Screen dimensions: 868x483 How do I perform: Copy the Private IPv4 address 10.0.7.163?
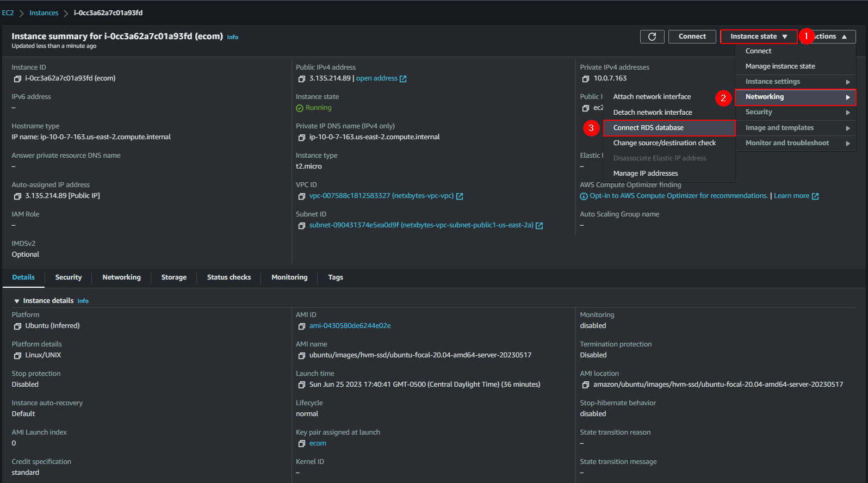[x=586, y=79]
